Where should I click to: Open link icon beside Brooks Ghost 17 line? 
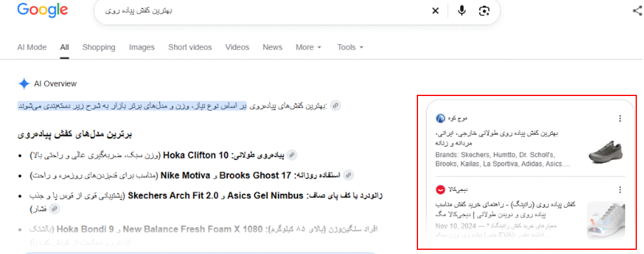pyautogui.click(x=348, y=175)
